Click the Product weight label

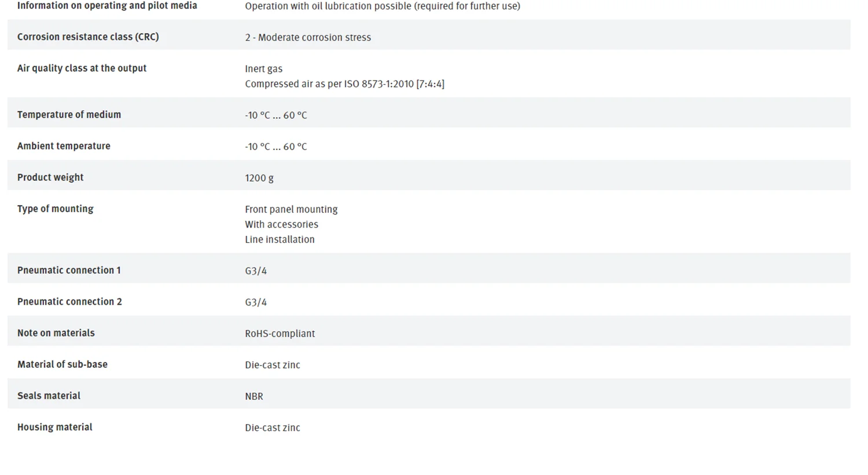pyautogui.click(x=50, y=177)
